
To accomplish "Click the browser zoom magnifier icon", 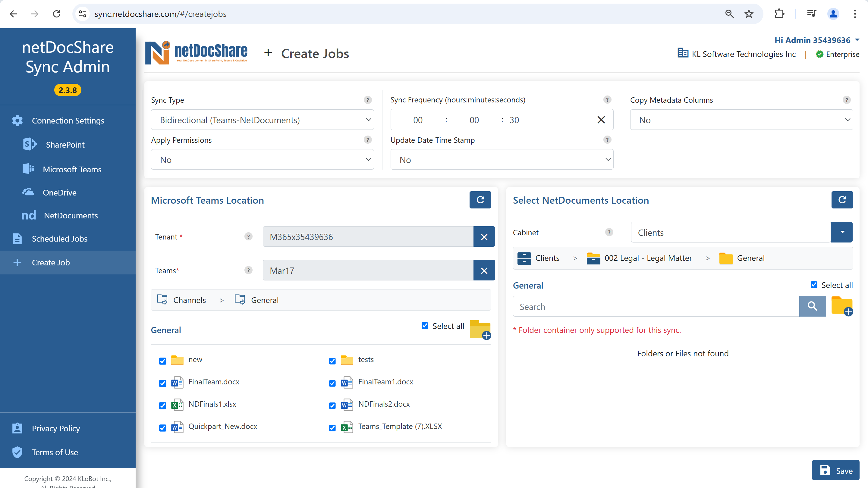I will 729,14.
